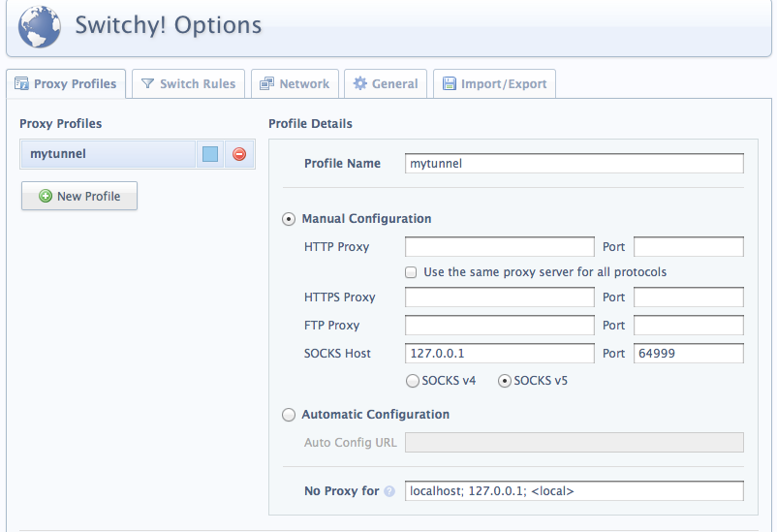Viewport: 777px width, 532px height.
Task: Select Automatic Configuration radio button
Action: [x=289, y=415]
